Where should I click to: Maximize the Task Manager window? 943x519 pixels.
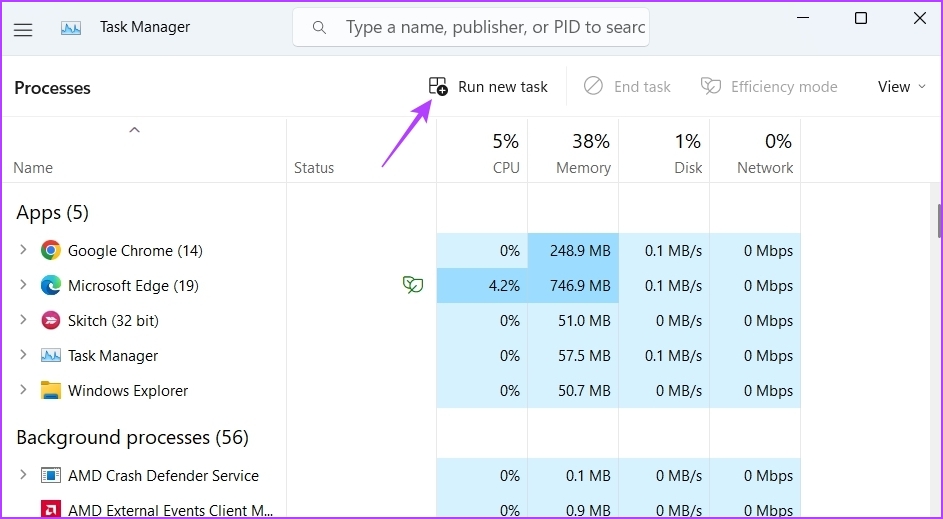(x=861, y=19)
